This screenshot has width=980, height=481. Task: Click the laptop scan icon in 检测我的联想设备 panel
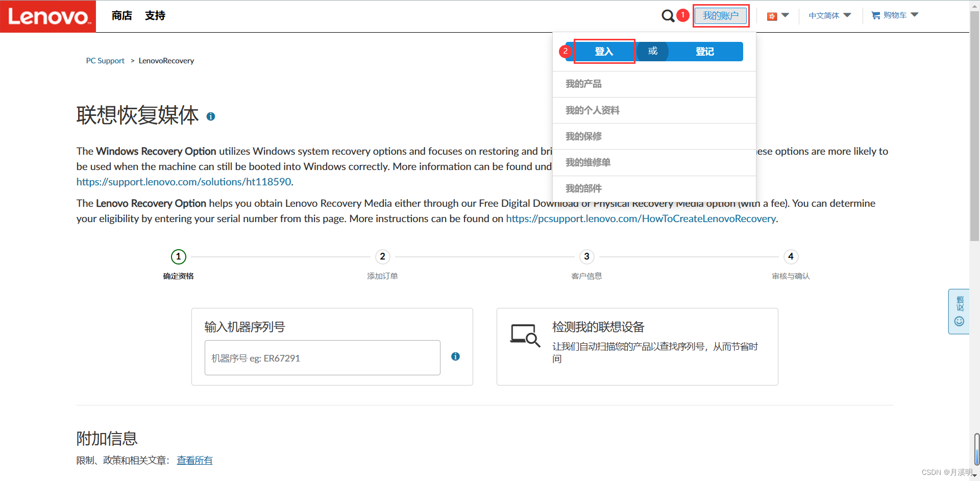click(525, 336)
